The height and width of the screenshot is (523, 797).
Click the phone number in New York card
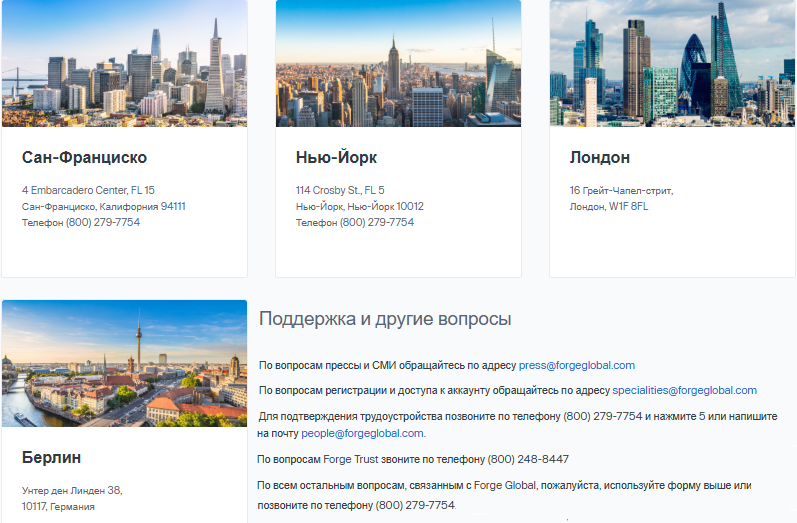tap(377, 222)
